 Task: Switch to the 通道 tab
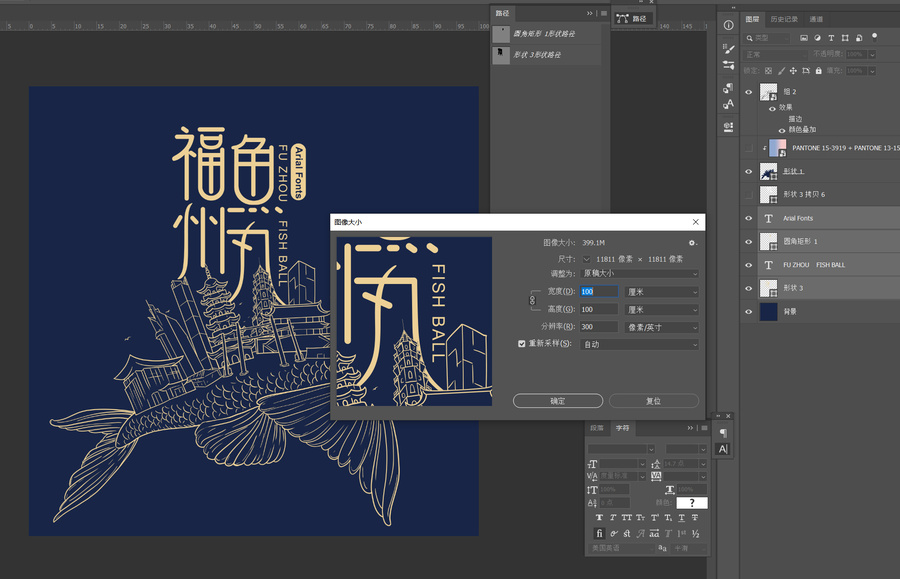(x=816, y=19)
